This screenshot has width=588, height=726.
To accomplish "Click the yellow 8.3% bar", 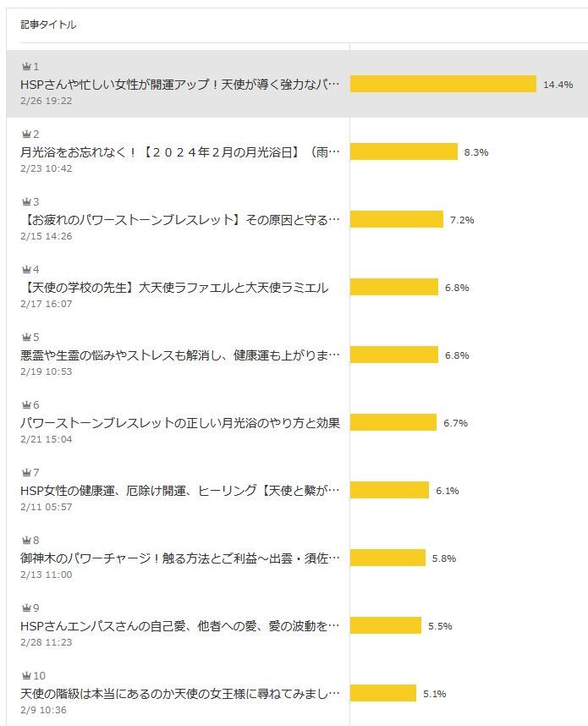I will point(404,152).
